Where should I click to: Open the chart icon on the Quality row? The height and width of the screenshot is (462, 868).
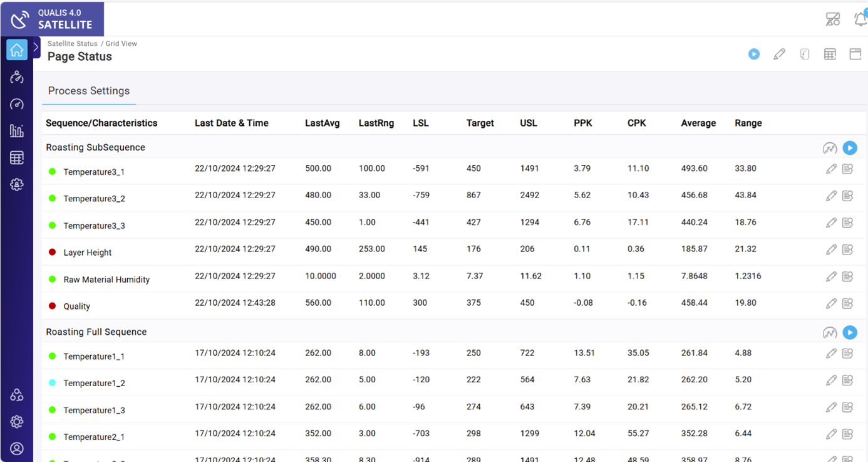pyautogui.click(x=847, y=303)
